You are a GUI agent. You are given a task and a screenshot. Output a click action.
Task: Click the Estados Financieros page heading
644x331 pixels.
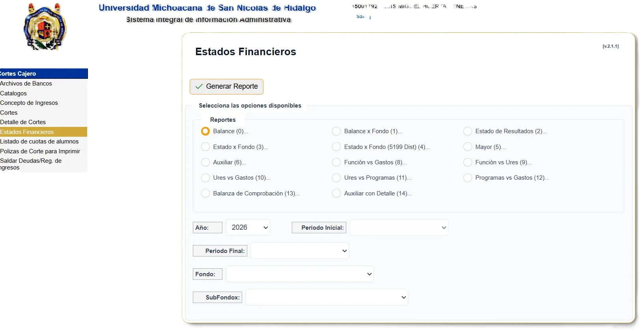245,52
